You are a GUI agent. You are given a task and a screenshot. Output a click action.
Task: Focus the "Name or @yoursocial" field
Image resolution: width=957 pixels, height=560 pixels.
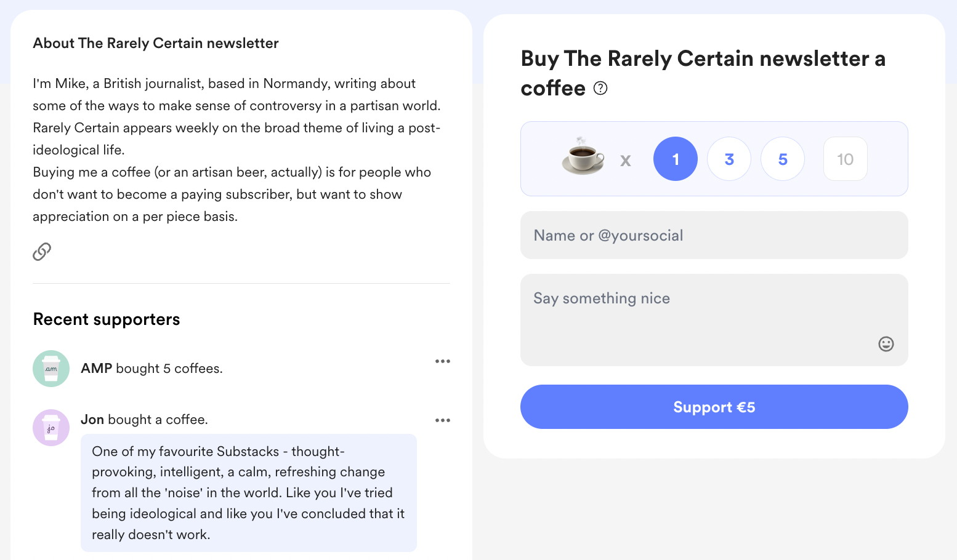coord(714,235)
